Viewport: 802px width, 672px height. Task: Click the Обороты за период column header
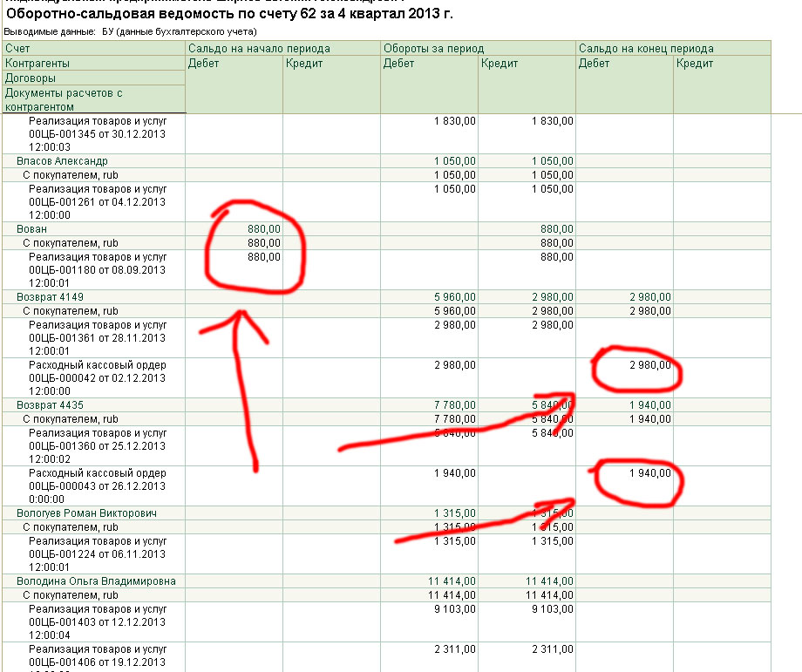433,49
